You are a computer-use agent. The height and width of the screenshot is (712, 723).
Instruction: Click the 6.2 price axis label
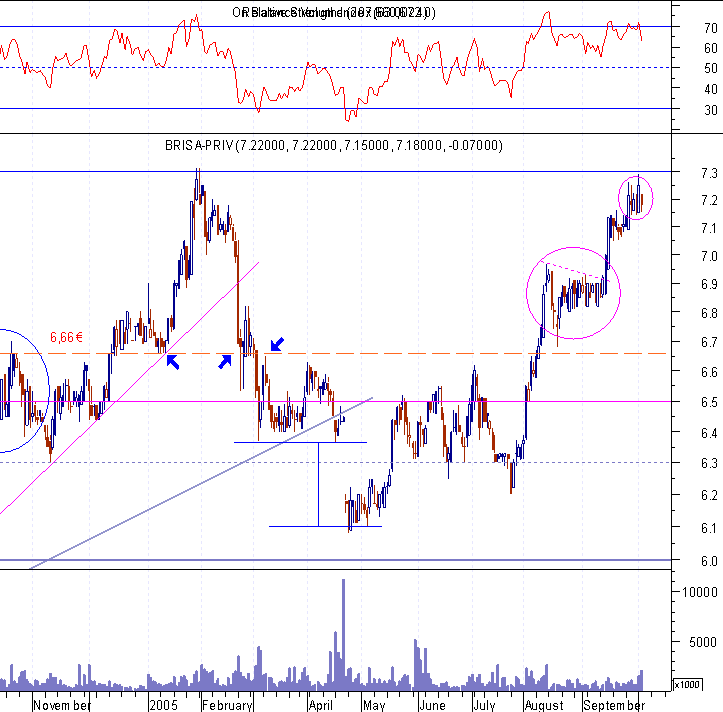[x=709, y=496]
